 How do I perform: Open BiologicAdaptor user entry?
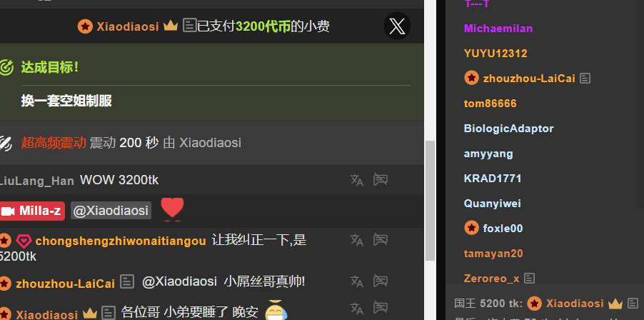(508, 129)
